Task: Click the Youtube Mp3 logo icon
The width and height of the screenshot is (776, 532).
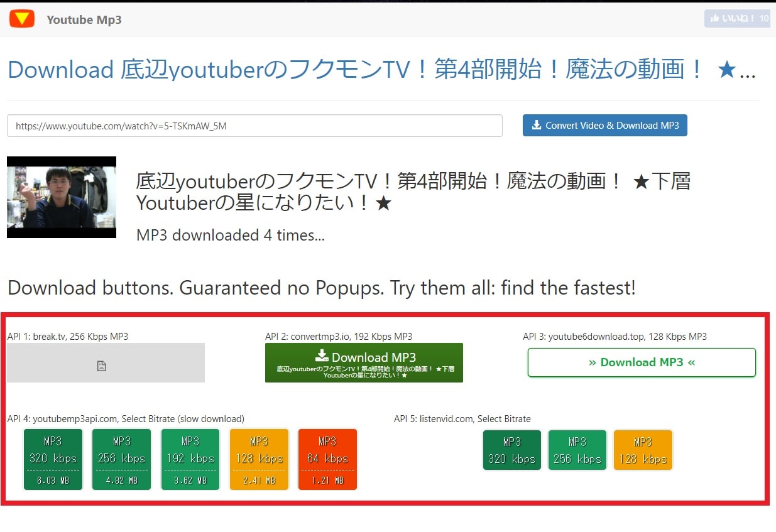Action: pyautogui.click(x=21, y=19)
